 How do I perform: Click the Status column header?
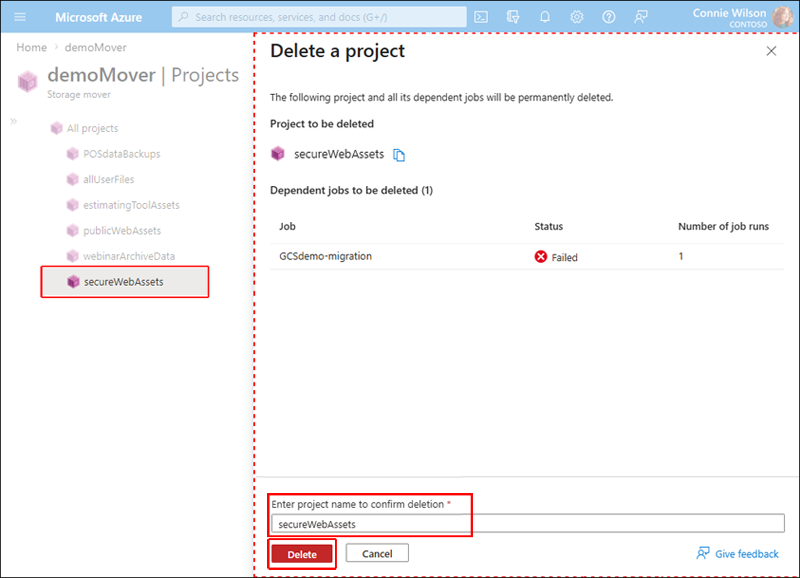(548, 226)
